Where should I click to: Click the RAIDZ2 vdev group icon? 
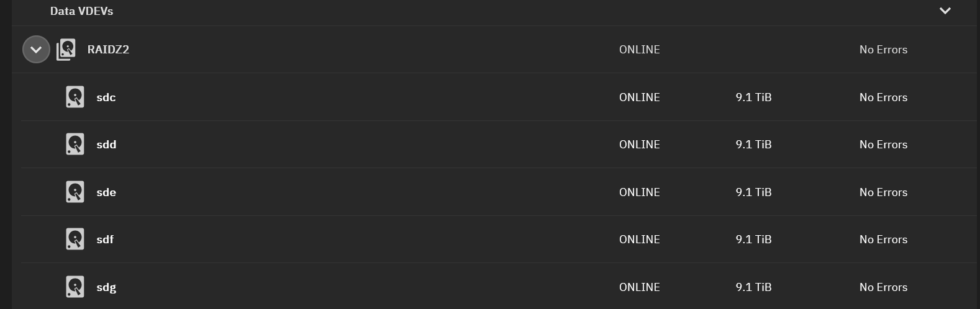(66, 50)
